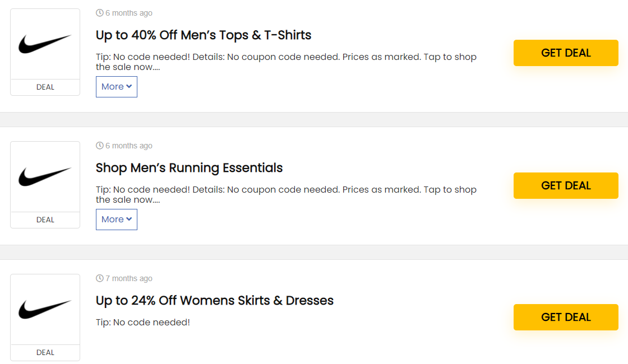The height and width of the screenshot is (364, 628).
Task: Get the Womens Skirts & Dresses deal
Action: coord(566,317)
